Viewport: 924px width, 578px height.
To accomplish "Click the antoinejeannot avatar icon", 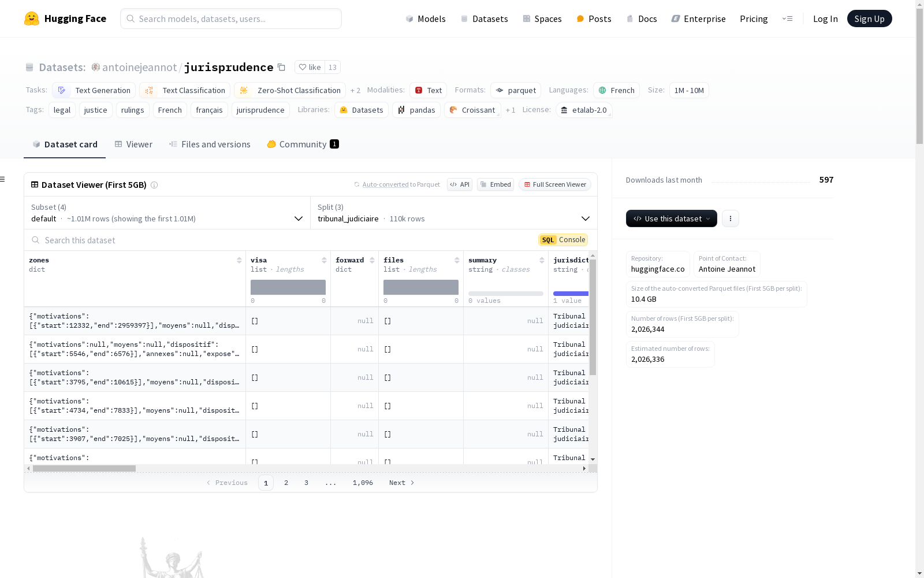I will point(96,67).
